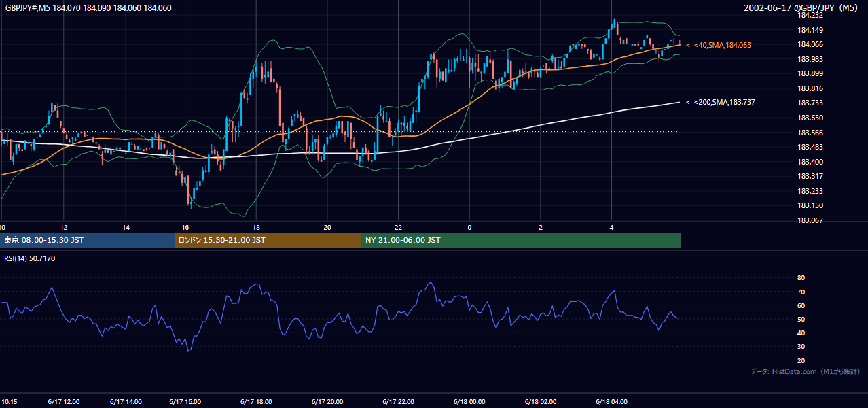
Task: Select hour 22 on the price chart axis
Action: (x=399, y=227)
